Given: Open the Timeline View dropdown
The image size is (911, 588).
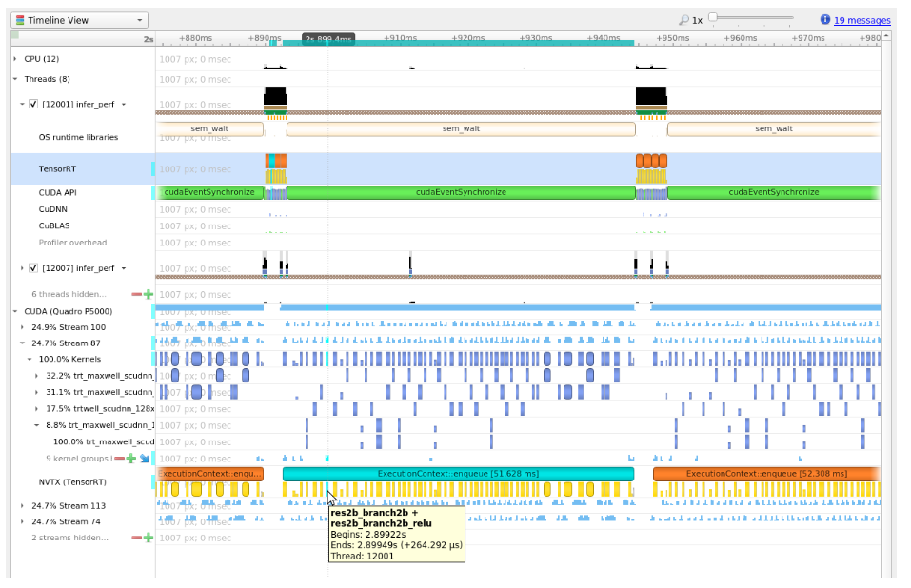Looking at the screenshot, I should [80, 20].
